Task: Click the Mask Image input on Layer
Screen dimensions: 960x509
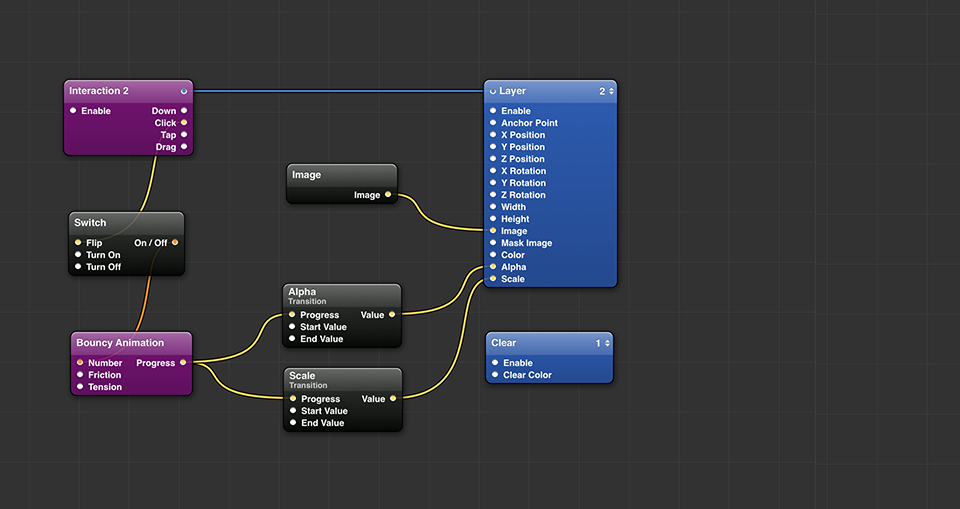Action: coord(493,243)
